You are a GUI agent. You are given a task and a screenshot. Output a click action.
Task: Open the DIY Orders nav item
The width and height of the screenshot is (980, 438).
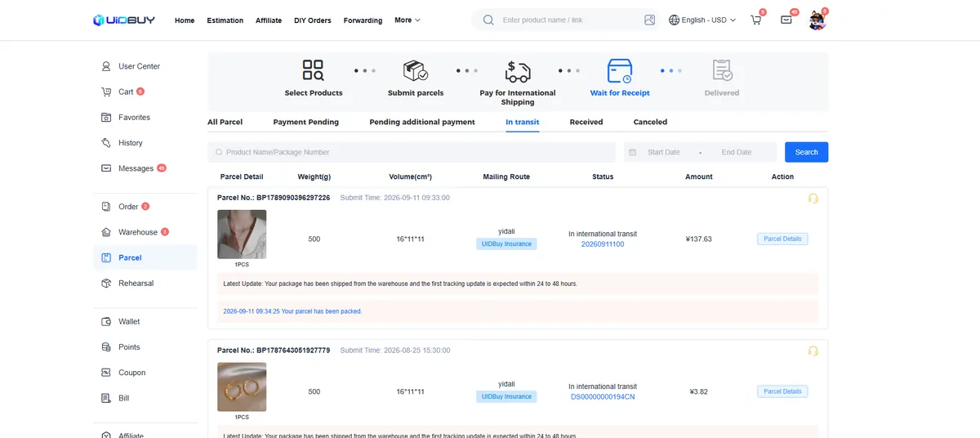313,20
